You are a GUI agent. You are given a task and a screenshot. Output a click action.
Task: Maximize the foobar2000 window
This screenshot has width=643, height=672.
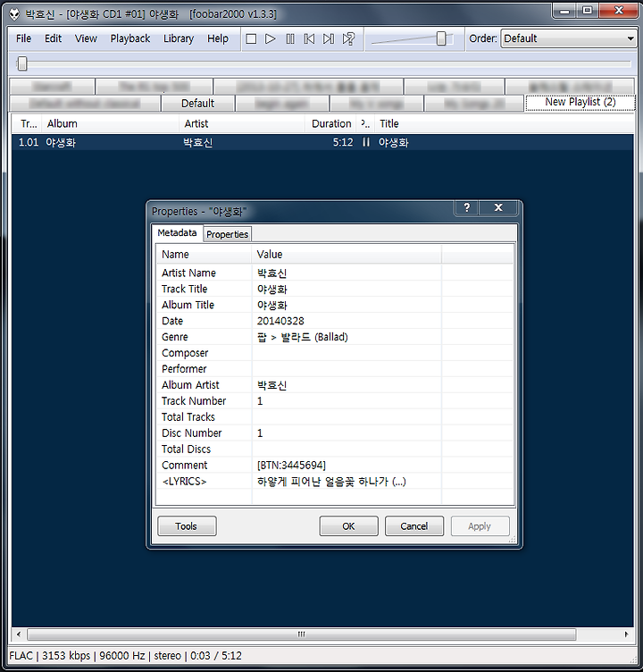coord(588,11)
